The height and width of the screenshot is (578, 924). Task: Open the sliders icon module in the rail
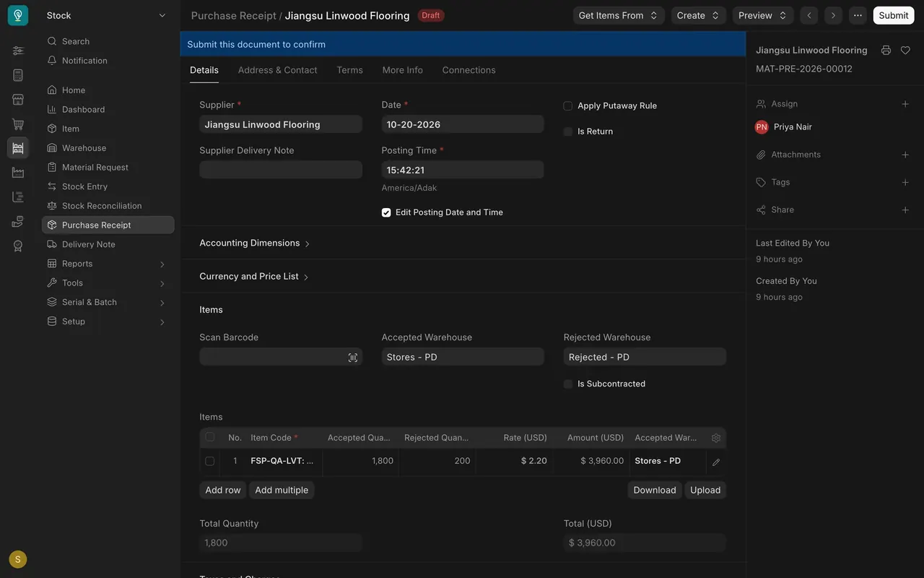[18, 51]
